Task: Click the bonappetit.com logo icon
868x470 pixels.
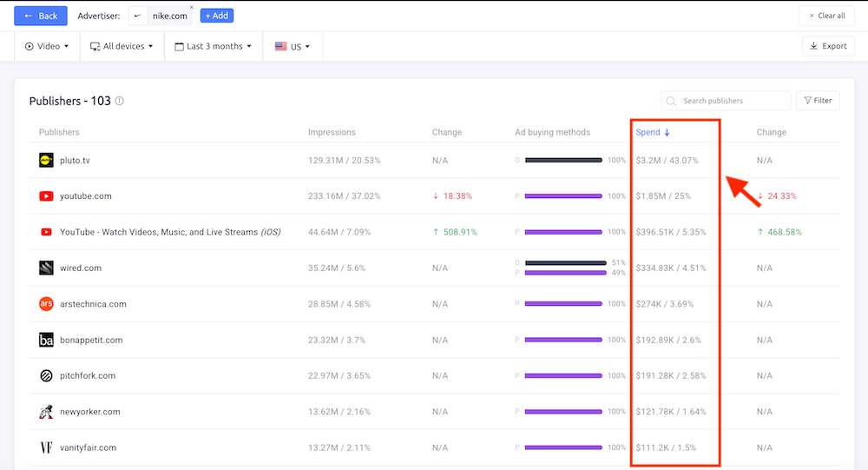Action: pos(46,340)
